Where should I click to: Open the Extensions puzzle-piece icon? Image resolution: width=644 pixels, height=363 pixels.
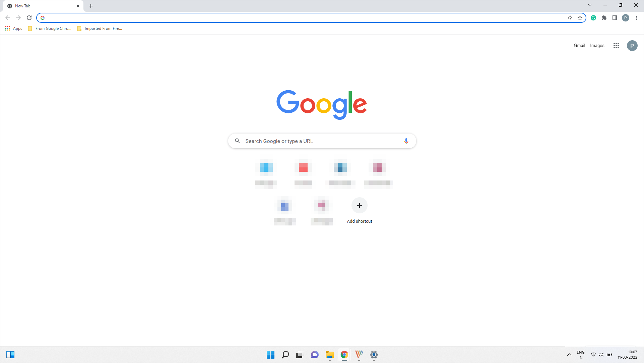pos(604,18)
